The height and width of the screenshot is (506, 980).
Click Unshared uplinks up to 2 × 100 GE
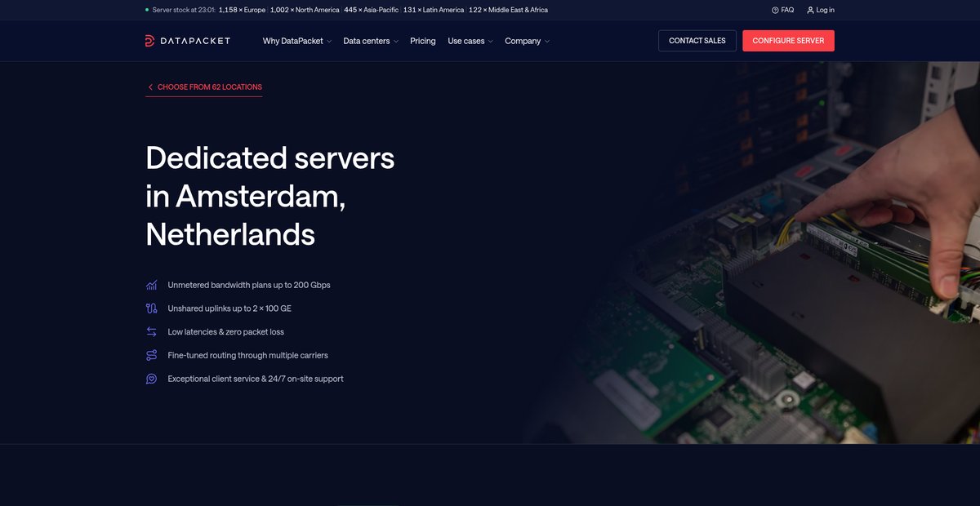click(x=229, y=308)
